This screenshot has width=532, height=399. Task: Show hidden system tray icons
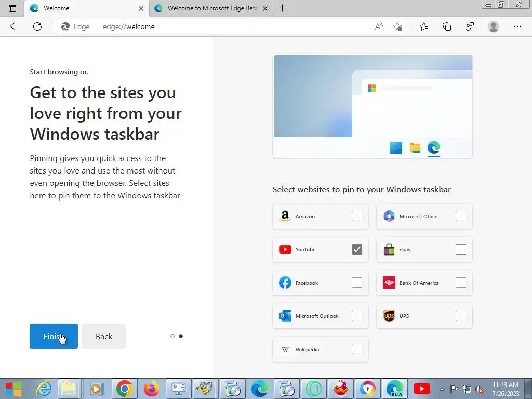coord(442,389)
